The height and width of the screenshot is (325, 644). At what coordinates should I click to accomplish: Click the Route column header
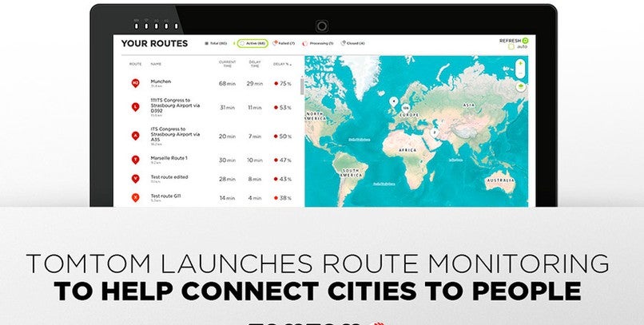click(x=135, y=64)
